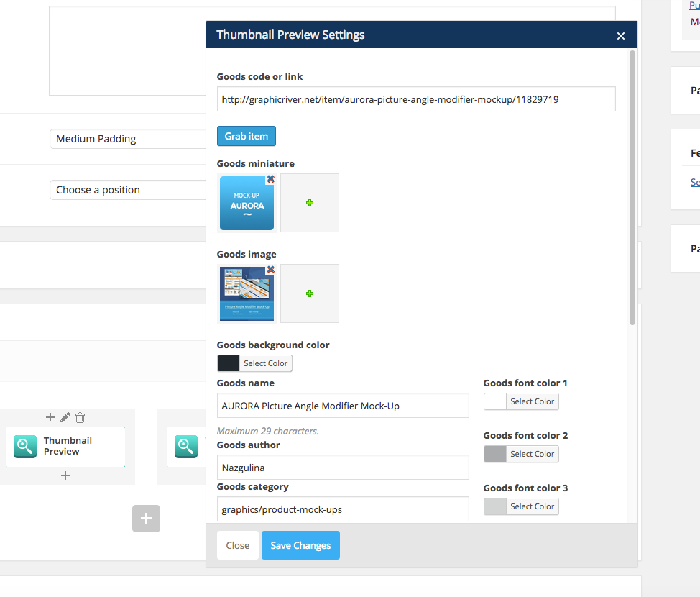The width and height of the screenshot is (700, 597).
Task: Click plus icon below Thumbnail Preview element
Action: click(65, 475)
